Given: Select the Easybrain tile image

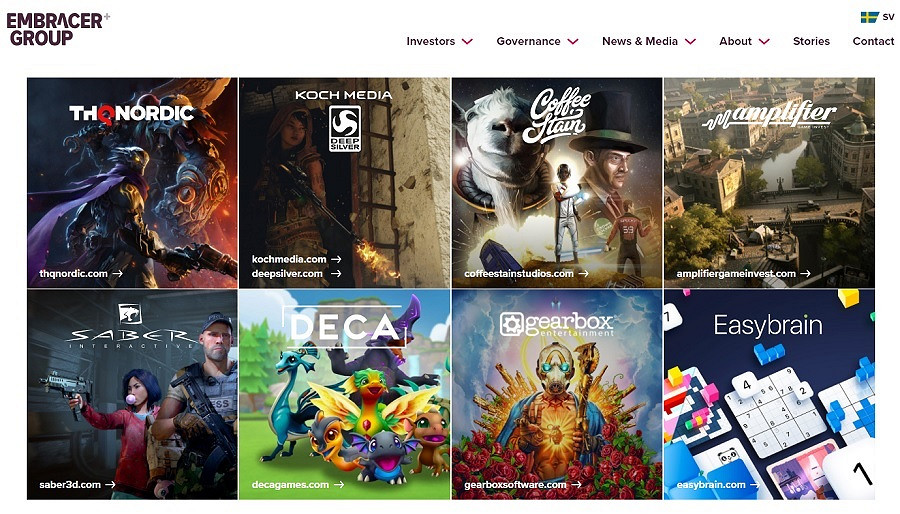Looking at the screenshot, I should 769,395.
